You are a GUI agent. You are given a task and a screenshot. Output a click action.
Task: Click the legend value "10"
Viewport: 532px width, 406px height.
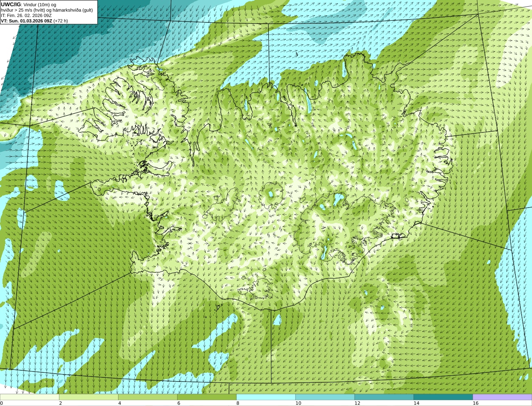[x=298, y=403]
